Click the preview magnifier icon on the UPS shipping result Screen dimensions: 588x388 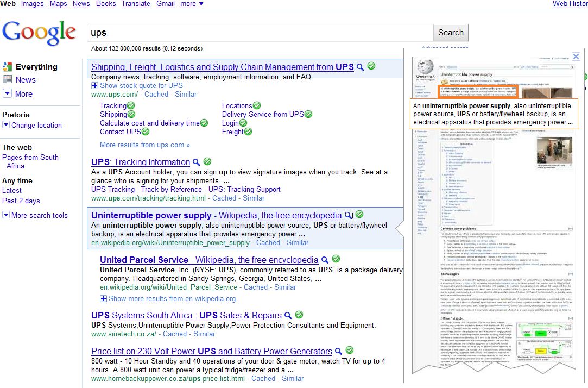click(x=359, y=66)
